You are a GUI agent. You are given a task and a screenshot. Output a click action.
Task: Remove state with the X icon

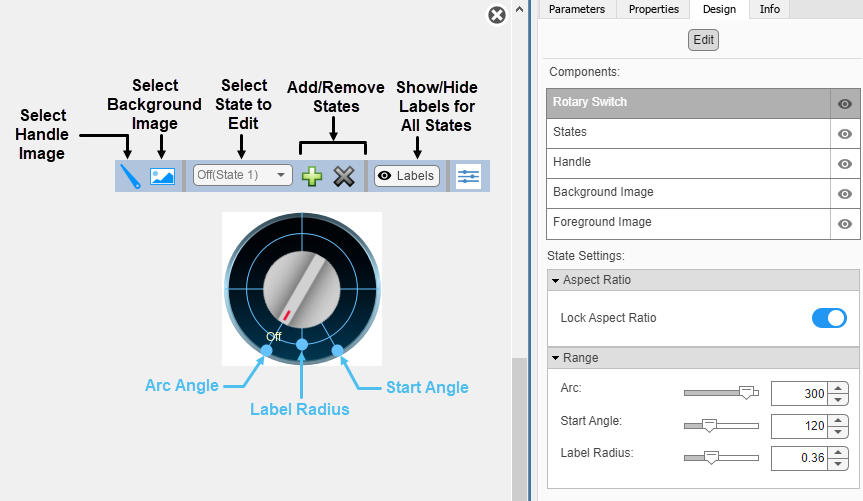pyautogui.click(x=344, y=176)
